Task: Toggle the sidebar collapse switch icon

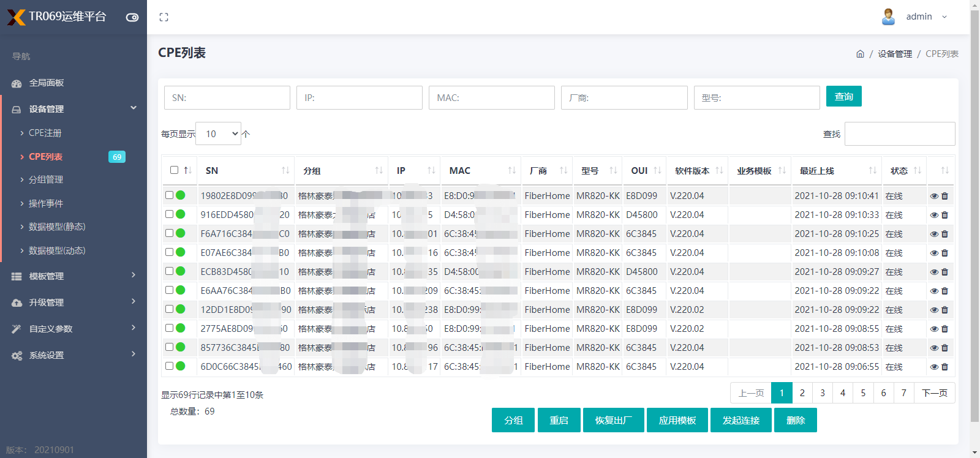Action: coord(132,17)
